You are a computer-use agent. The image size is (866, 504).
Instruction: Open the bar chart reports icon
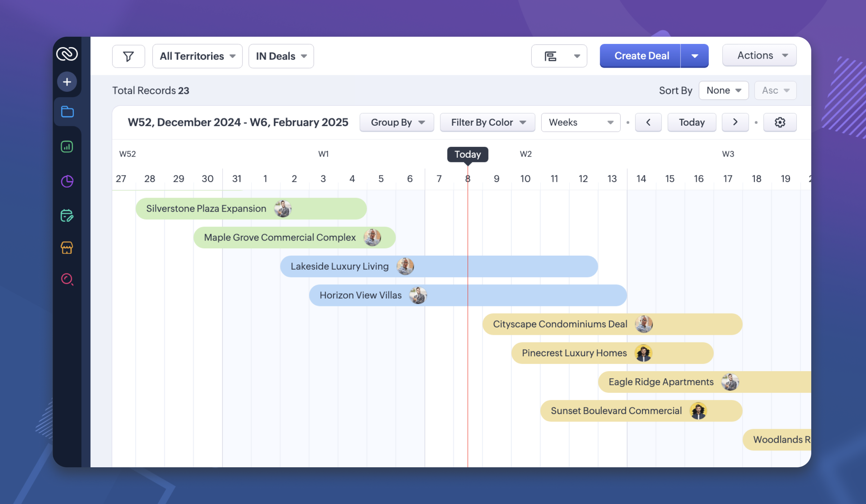[67, 147]
